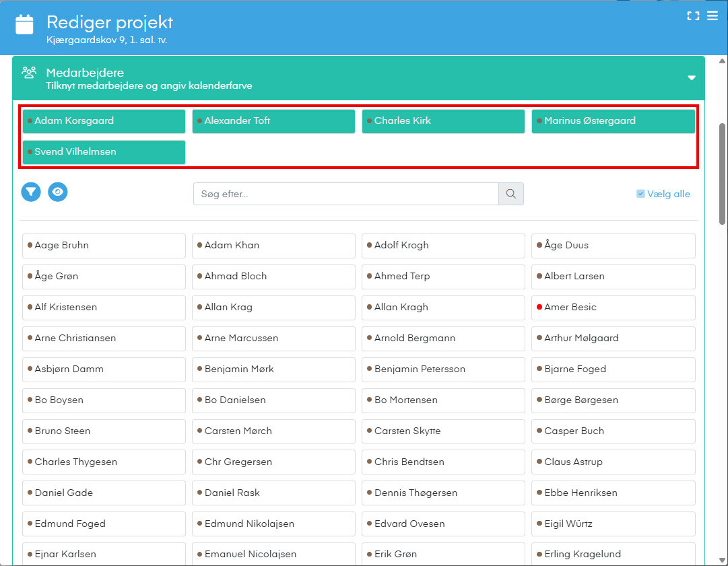728x566 pixels.
Task: Click the vertical scrollbar thumb
Action: click(723, 174)
